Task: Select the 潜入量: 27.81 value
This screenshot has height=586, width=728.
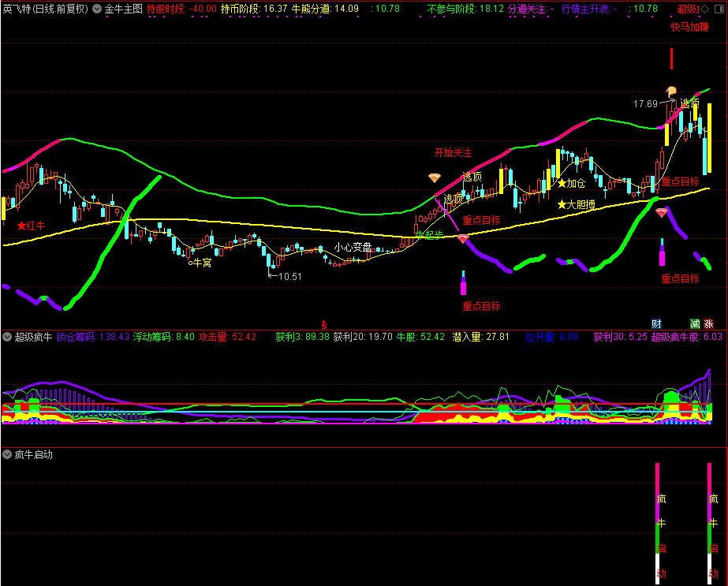Action: (480, 337)
